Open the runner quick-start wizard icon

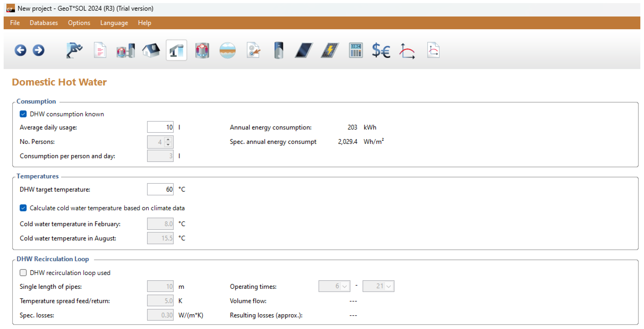pos(74,50)
